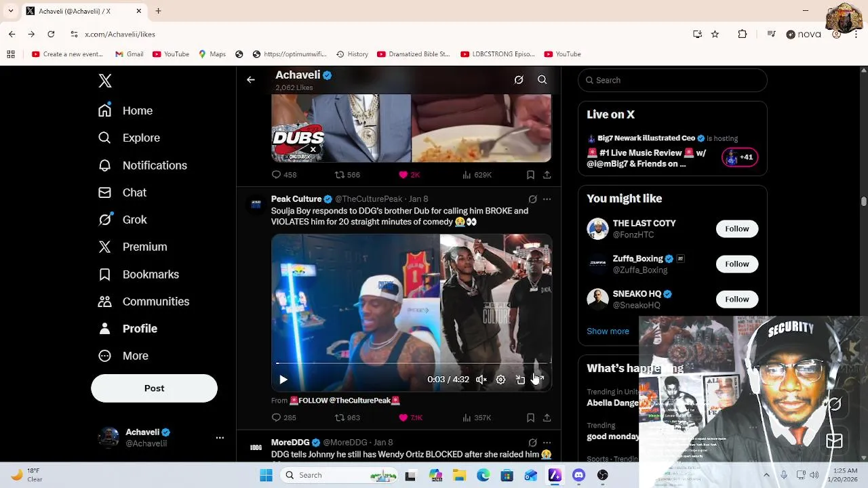
Task: Follow THE LAST COTY
Action: (x=736, y=228)
